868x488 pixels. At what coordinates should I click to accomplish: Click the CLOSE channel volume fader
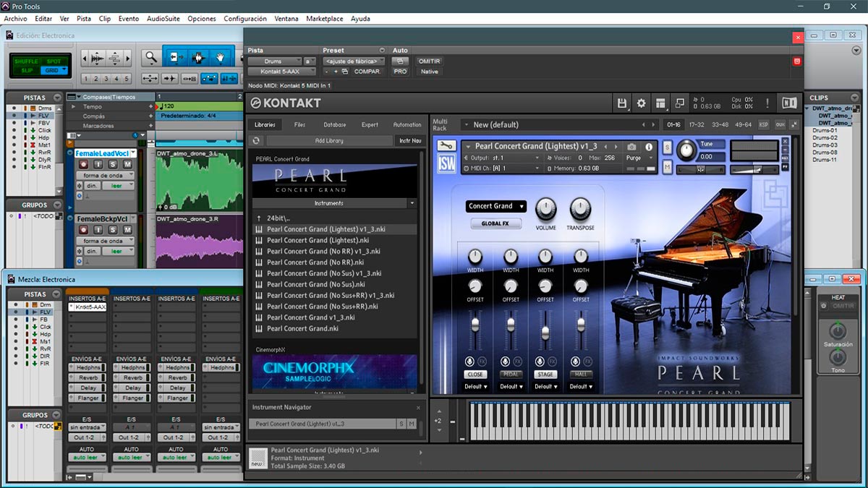[475, 325]
